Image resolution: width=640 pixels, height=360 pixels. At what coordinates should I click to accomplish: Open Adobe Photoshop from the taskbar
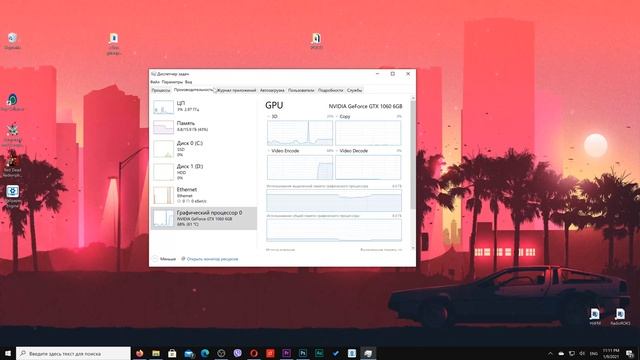pos(303,353)
